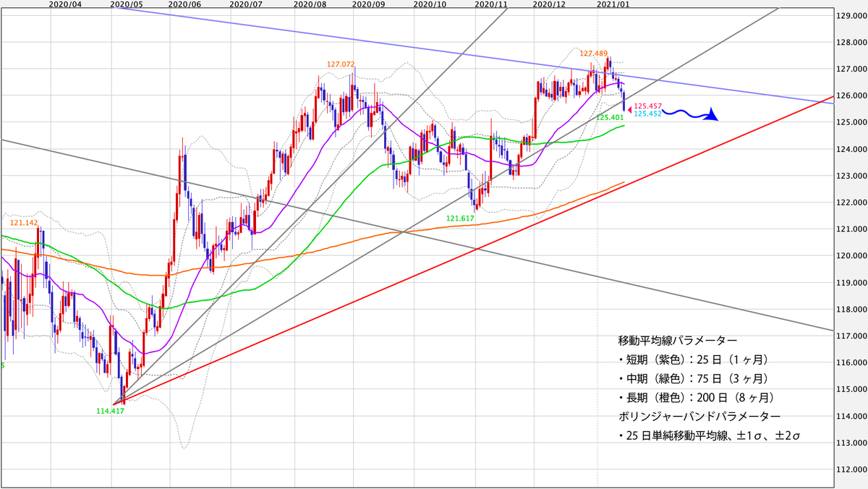Click the 2020/12 date axis label
The image size is (868, 489).
click(x=548, y=4)
